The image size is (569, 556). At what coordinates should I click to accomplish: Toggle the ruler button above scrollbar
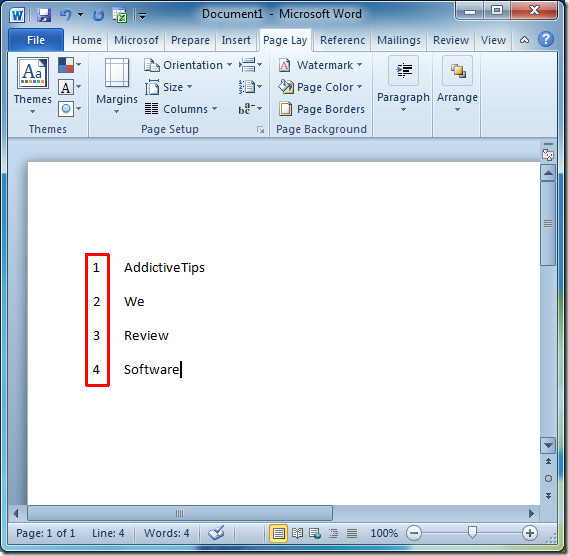(548, 155)
